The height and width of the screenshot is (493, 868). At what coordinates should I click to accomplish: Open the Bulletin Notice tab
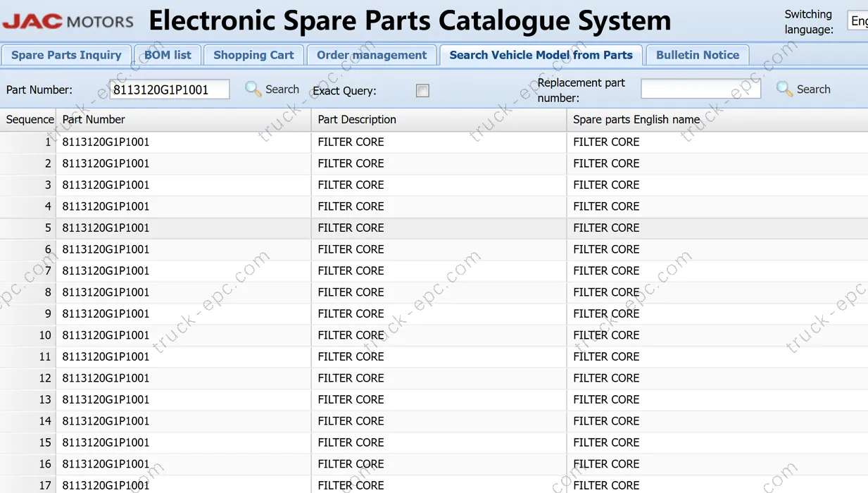point(698,55)
